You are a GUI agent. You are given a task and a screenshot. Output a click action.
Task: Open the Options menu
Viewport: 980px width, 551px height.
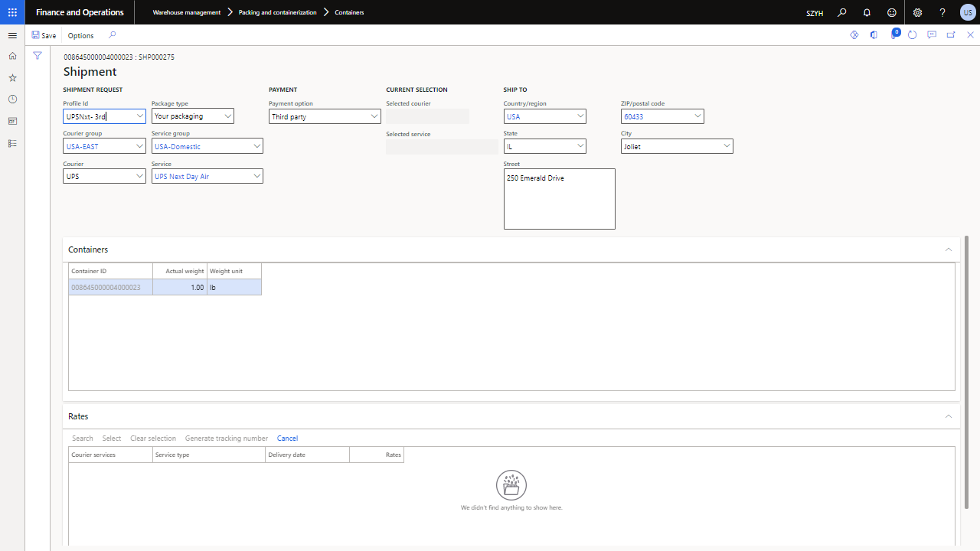[80, 35]
